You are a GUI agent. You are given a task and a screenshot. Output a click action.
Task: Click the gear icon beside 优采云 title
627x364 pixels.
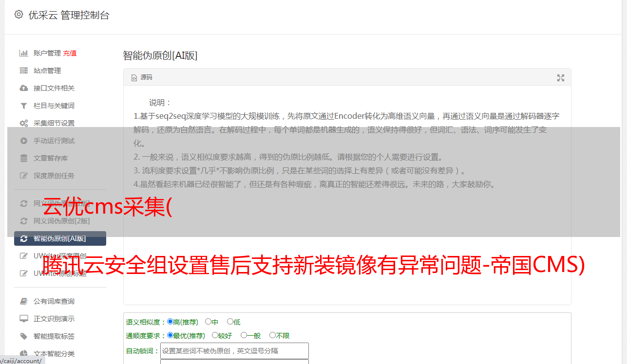click(x=19, y=15)
